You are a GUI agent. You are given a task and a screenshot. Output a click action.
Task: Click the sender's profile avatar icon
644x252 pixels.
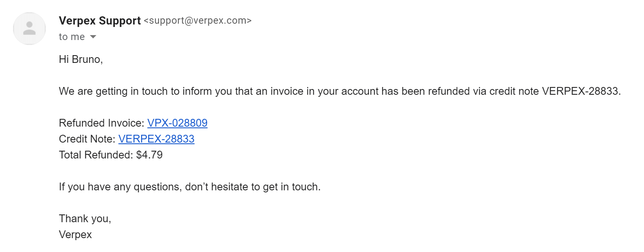tap(29, 29)
